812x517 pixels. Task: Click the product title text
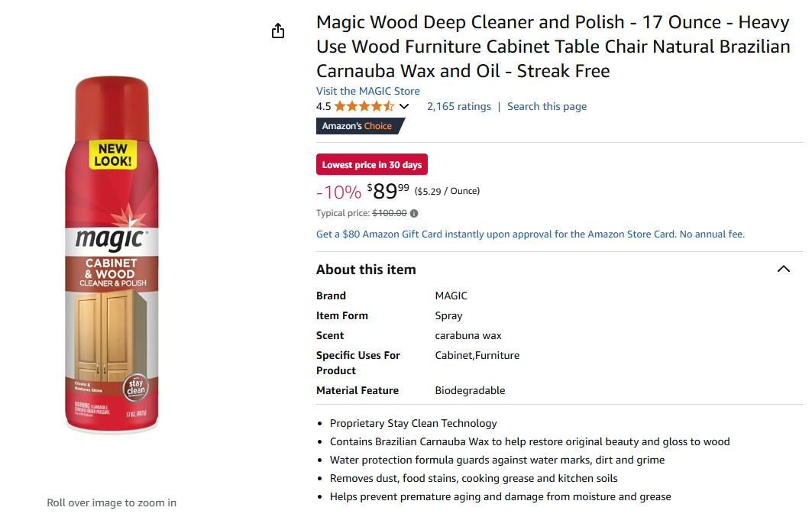pyautogui.click(x=552, y=47)
